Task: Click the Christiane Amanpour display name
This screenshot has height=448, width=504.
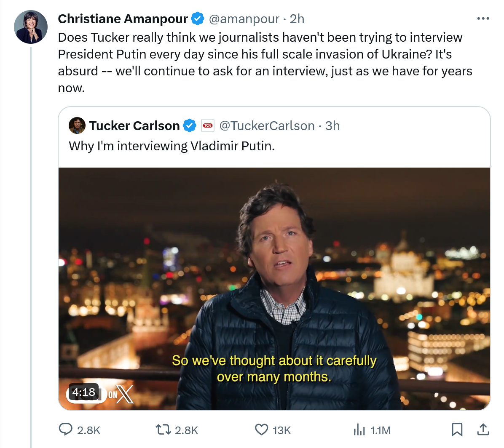Action: [123, 19]
